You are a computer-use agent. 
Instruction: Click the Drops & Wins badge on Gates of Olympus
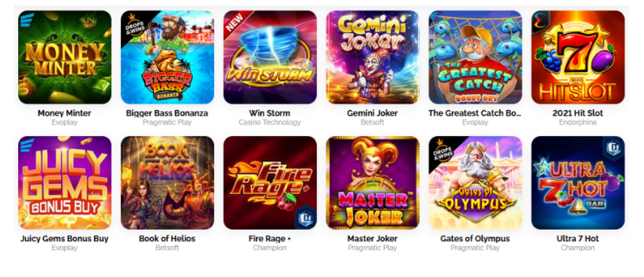pos(441,150)
